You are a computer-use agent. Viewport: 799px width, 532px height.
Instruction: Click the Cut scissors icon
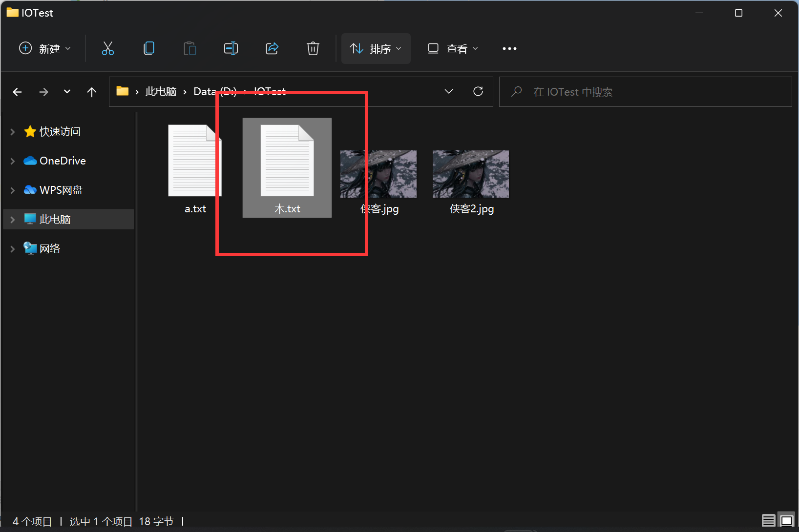pyautogui.click(x=108, y=48)
